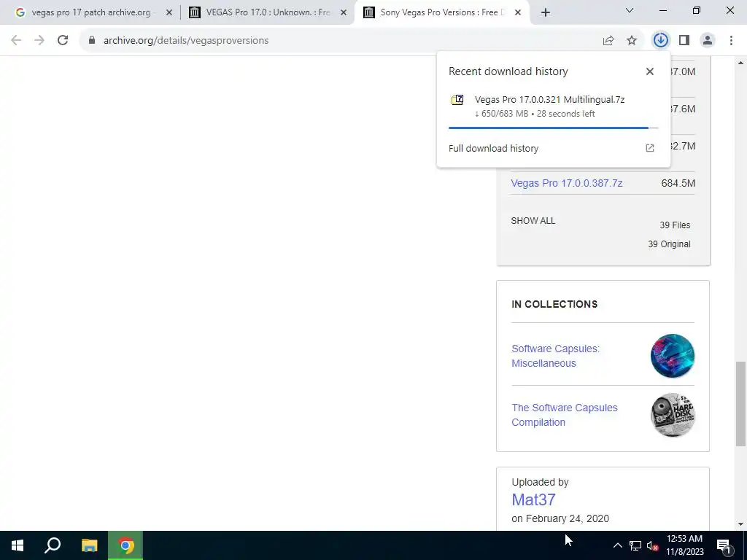Open The Software Capsules Compilation link
Viewport: 747px width, 560px height.
click(x=565, y=415)
